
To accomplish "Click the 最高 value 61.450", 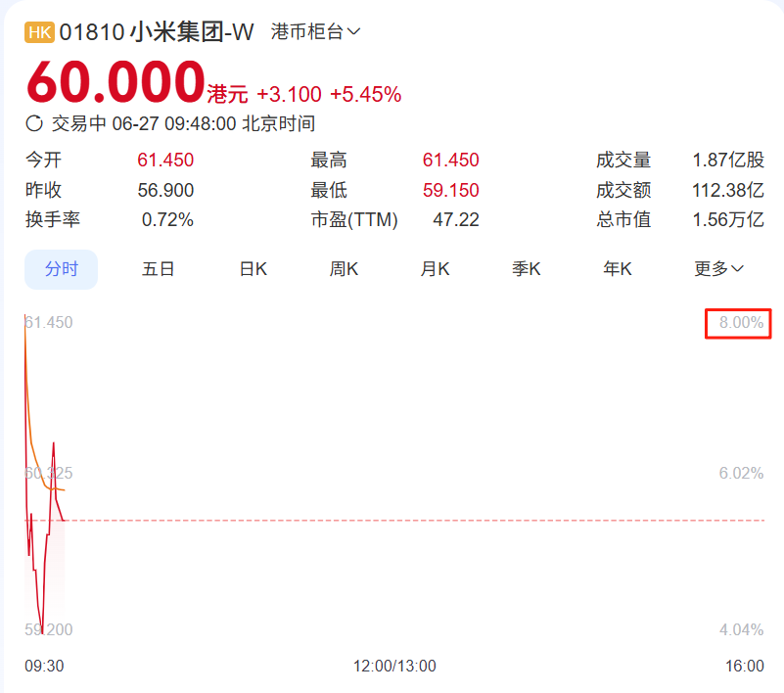I will coord(450,160).
